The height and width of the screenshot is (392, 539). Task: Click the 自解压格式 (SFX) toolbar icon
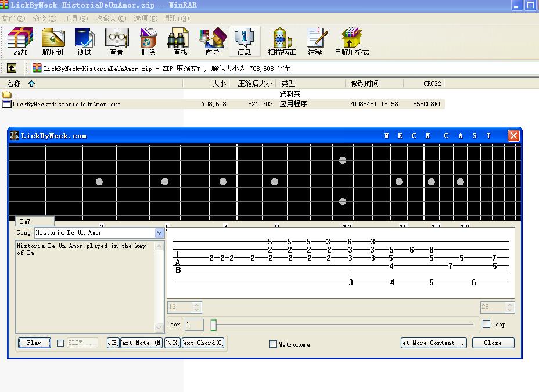pyautogui.click(x=352, y=42)
